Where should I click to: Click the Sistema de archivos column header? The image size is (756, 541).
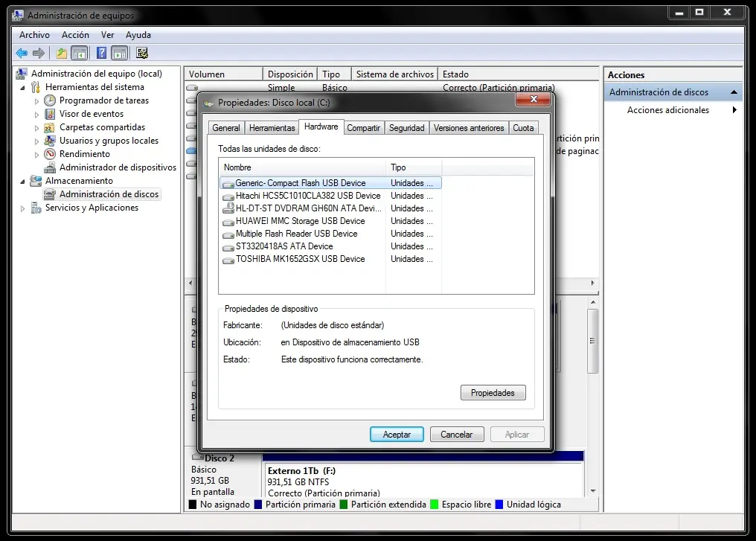point(395,74)
